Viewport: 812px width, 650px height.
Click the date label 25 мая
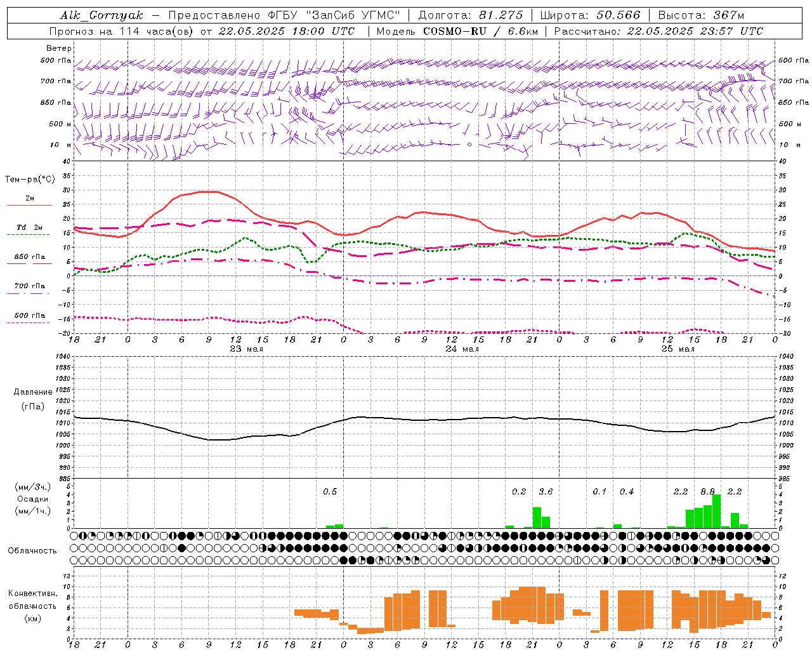click(678, 349)
